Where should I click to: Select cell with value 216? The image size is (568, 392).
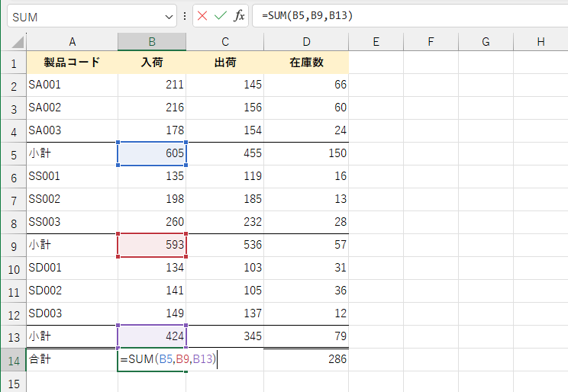coord(152,108)
